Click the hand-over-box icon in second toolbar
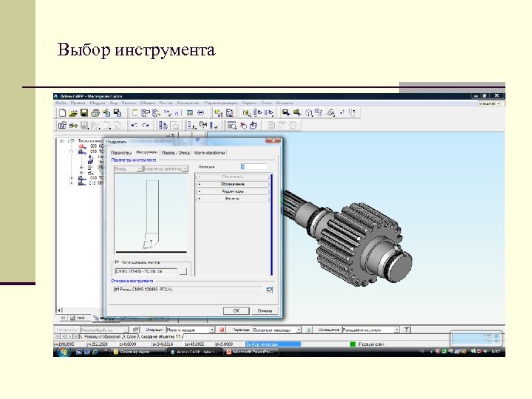Image resolution: width=532 pixels, height=399 pixels. point(253,126)
